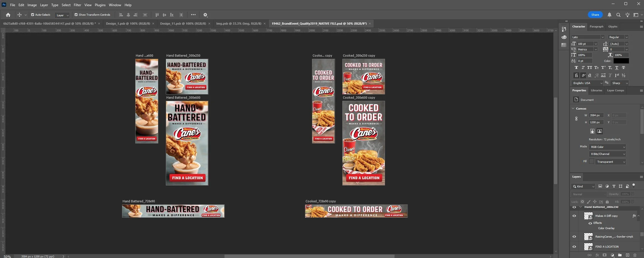
Task: Hide the RaisingCanes border-cmyk layer
Action: (x=574, y=237)
